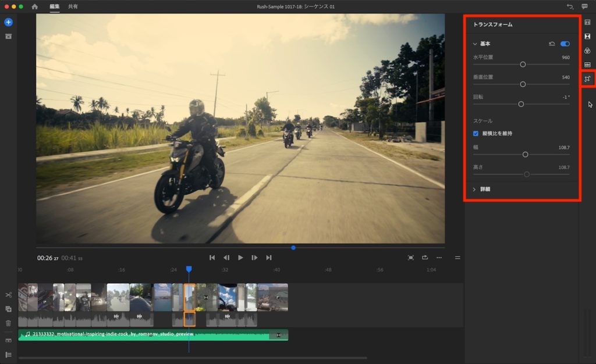Click the 回転 rotation slider handle

click(521, 104)
